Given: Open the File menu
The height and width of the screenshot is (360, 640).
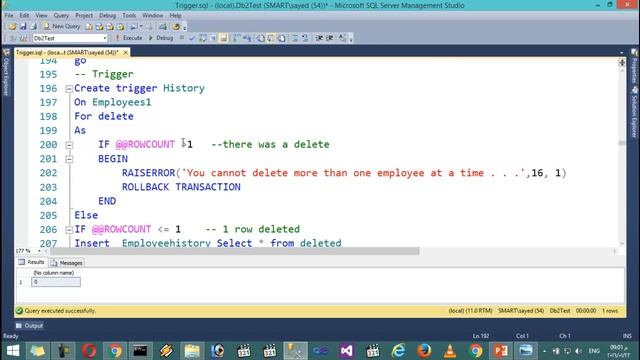Looking at the screenshot, I should pyautogui.click(x=9, y=16).
